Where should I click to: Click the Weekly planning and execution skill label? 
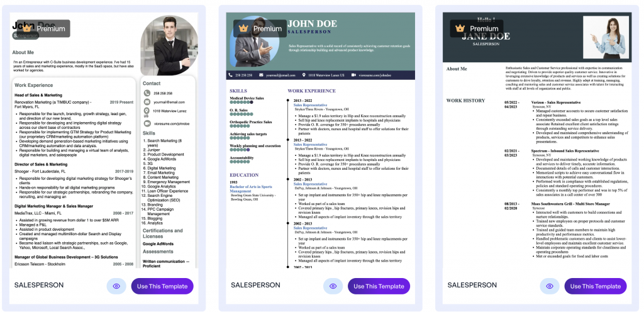point(255,146)
